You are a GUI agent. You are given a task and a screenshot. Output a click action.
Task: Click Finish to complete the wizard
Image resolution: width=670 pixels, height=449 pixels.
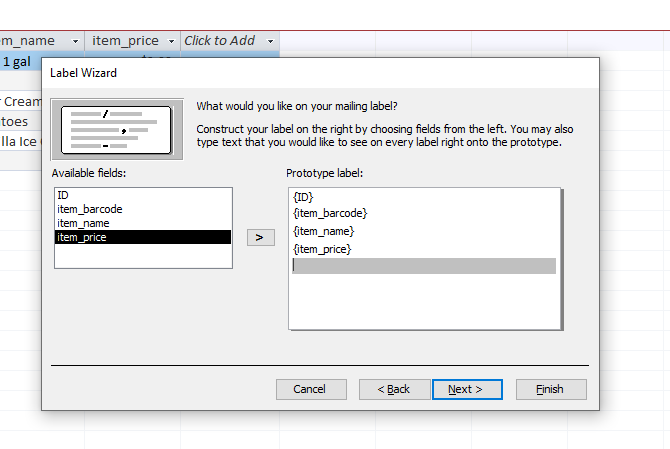pyautogui.click(x=551, y=390)
